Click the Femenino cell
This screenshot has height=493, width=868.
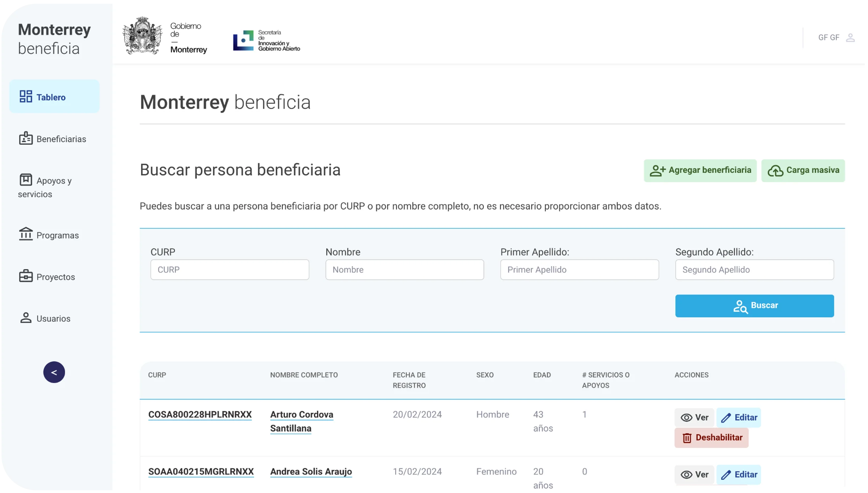point(496,472)
